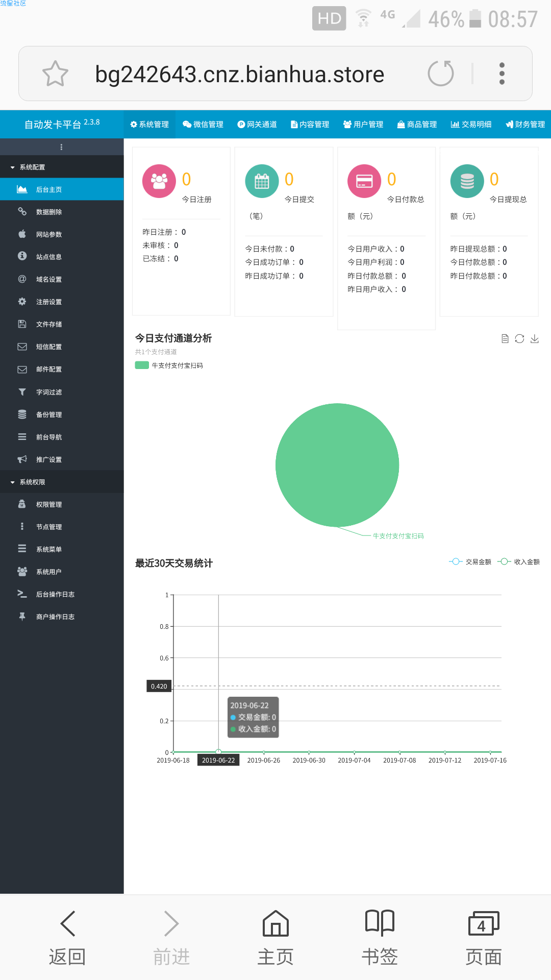Click the chart data view icon
551x980 pixels.
(x=505, y=338)
